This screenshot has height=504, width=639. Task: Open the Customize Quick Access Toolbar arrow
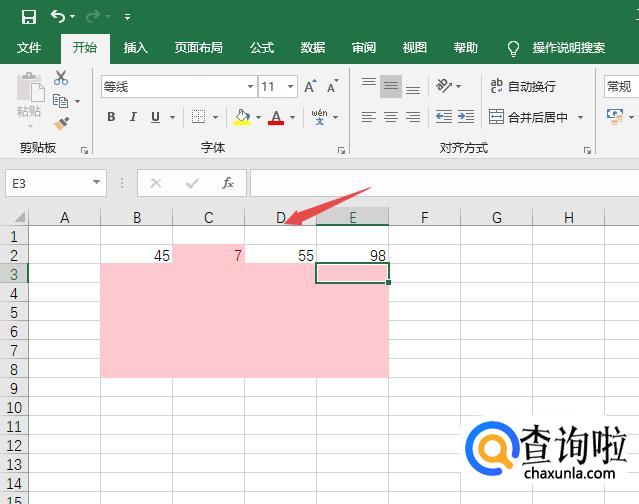pos(128,17)
